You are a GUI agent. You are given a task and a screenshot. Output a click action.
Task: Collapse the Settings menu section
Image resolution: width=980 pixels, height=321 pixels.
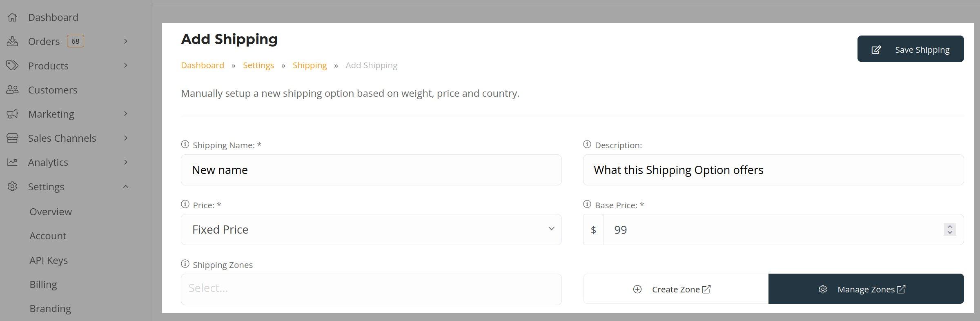pos(126,187)
